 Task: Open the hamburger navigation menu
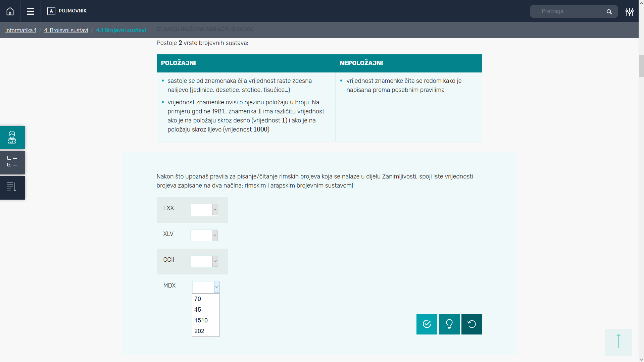coord(31,11)
